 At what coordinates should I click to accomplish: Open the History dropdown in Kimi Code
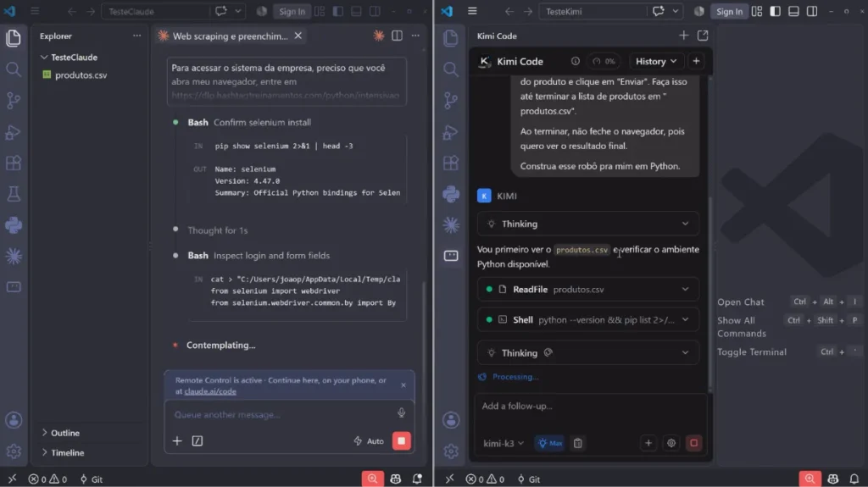655,62
